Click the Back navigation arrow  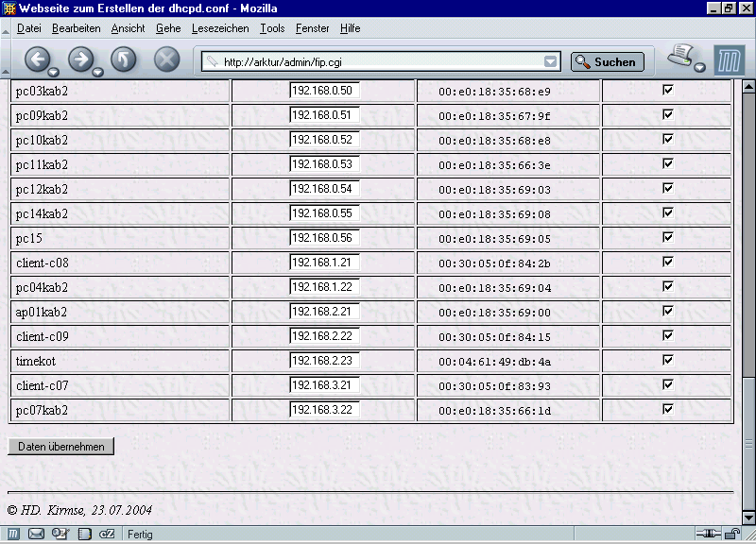click(x=37, y=59)
